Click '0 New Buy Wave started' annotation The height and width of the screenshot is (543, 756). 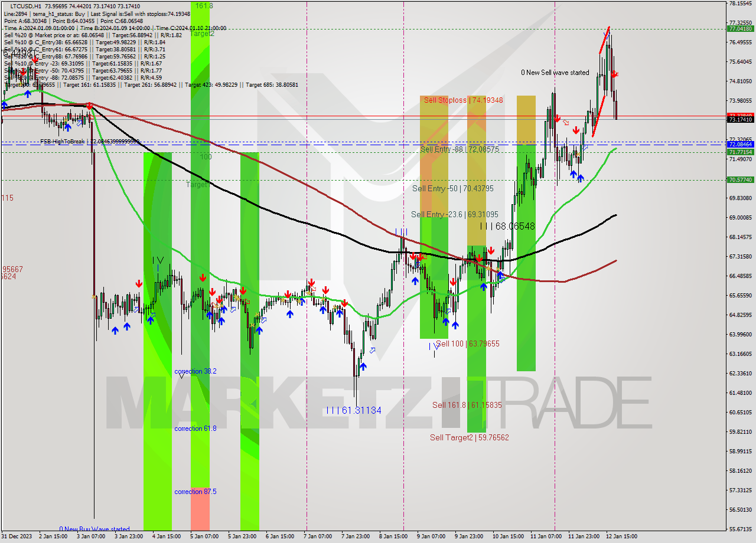coord(94,529)
